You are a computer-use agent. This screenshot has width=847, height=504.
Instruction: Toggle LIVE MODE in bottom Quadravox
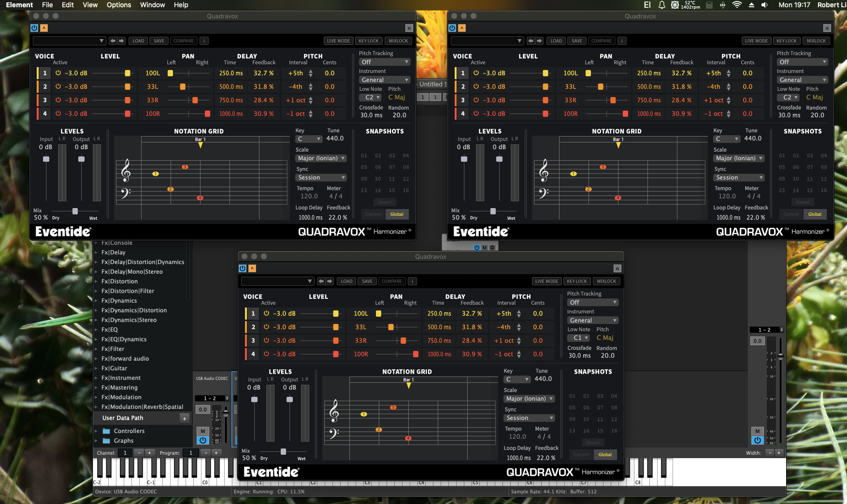point(546,281)
